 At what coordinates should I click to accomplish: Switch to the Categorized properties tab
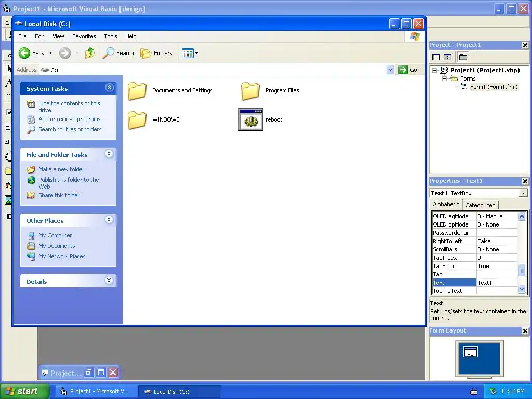480,205
